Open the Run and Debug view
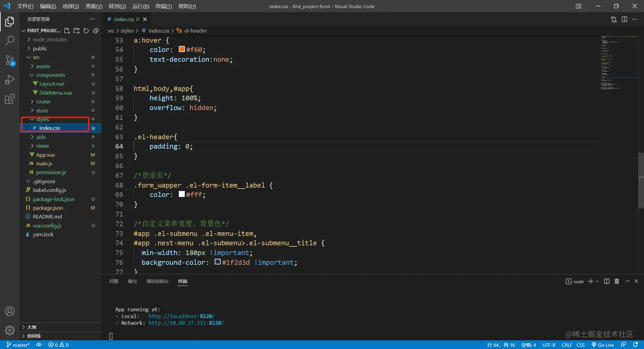The width and height of the screenshot is (644, 349). pyautogui.click(x=9, y=80)
